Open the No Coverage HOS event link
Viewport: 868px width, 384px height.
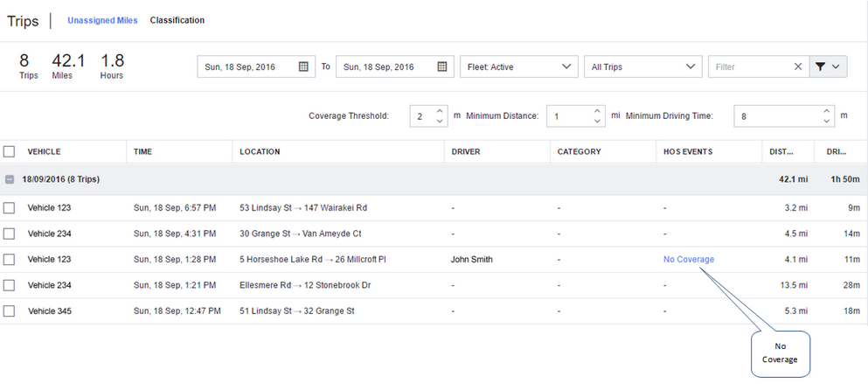point(689,259)
